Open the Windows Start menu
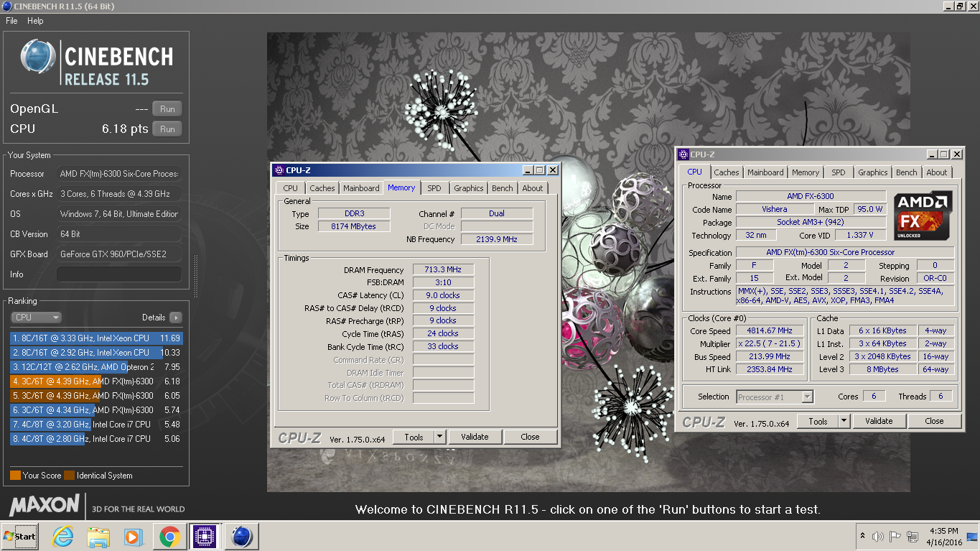 [20, 536]
